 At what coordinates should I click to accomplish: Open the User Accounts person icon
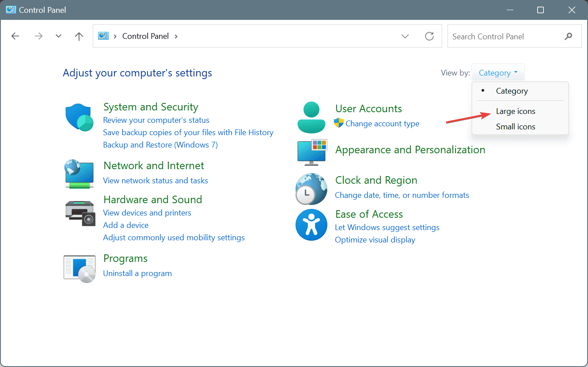(x=311, y=117)
